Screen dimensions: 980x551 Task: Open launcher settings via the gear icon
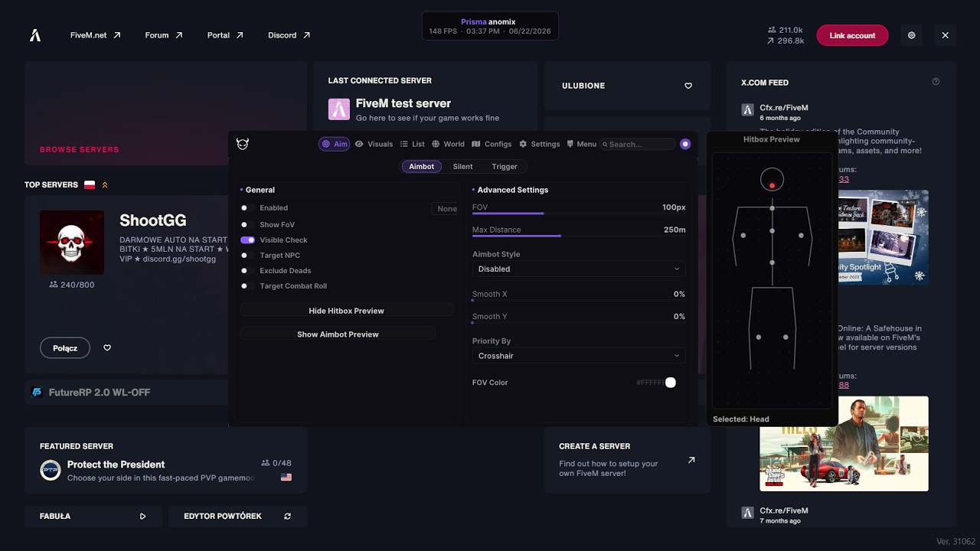point(911,35)
